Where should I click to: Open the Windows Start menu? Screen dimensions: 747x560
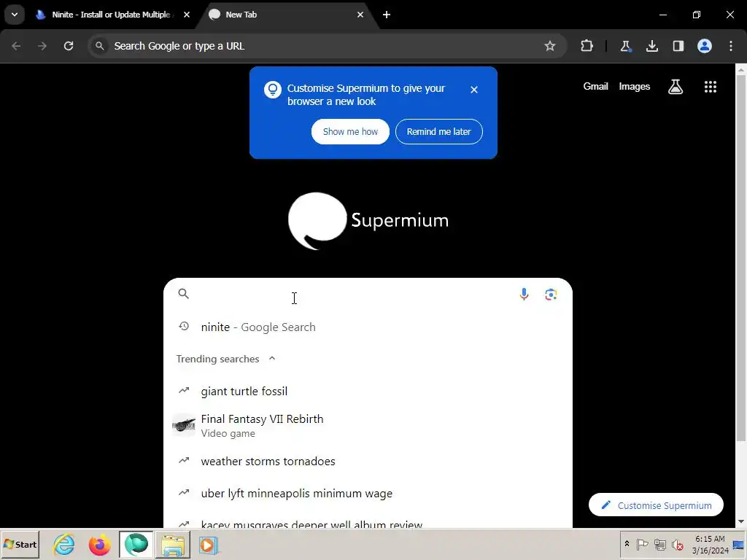20,544
